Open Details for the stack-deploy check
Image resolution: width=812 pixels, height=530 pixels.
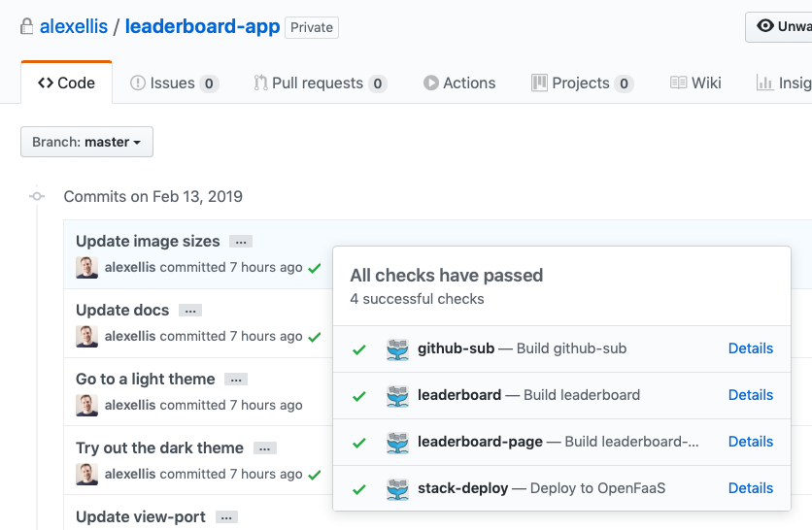[750, 488]
